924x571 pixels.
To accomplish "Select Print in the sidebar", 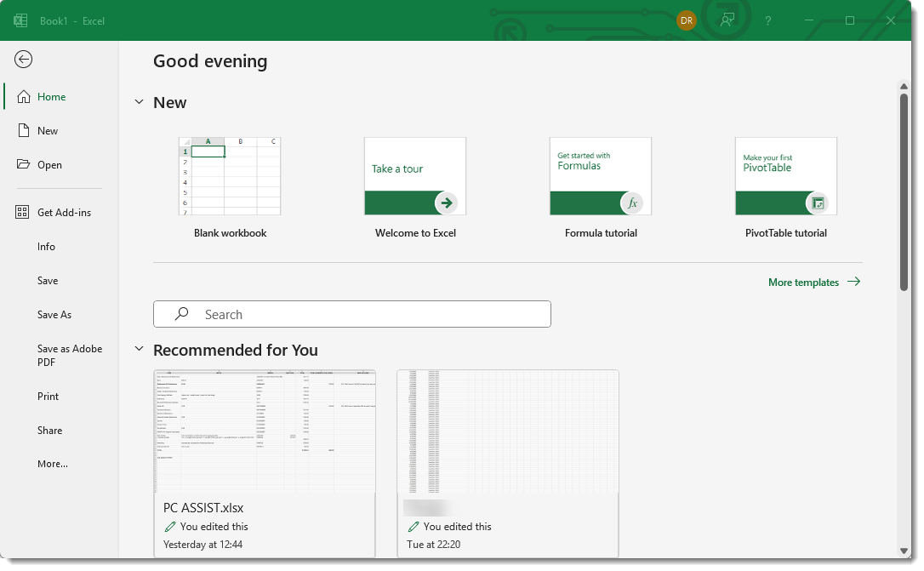I will click(x=48, y=397).
